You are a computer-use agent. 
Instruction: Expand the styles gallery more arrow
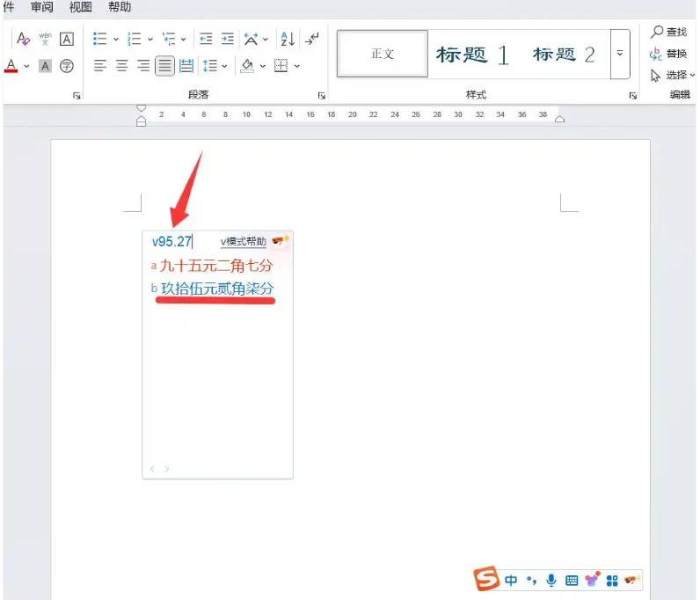(619, 54)
